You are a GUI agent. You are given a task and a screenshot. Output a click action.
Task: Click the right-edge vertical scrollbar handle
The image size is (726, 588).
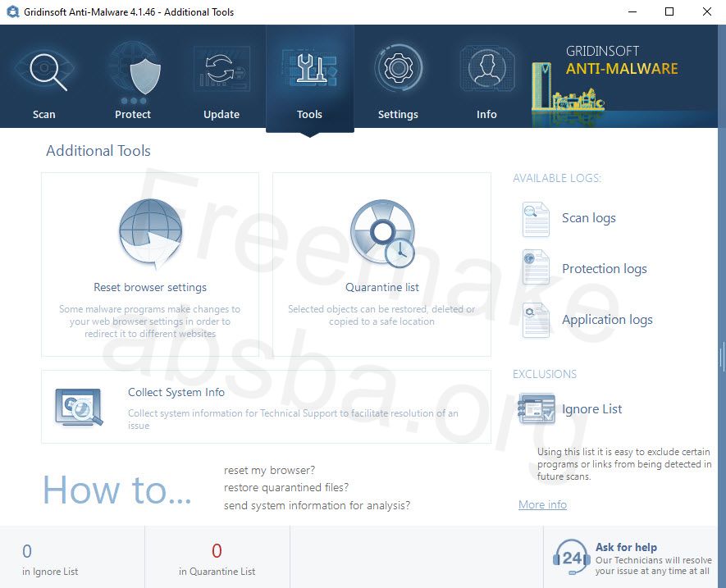(x=722, y=357)
